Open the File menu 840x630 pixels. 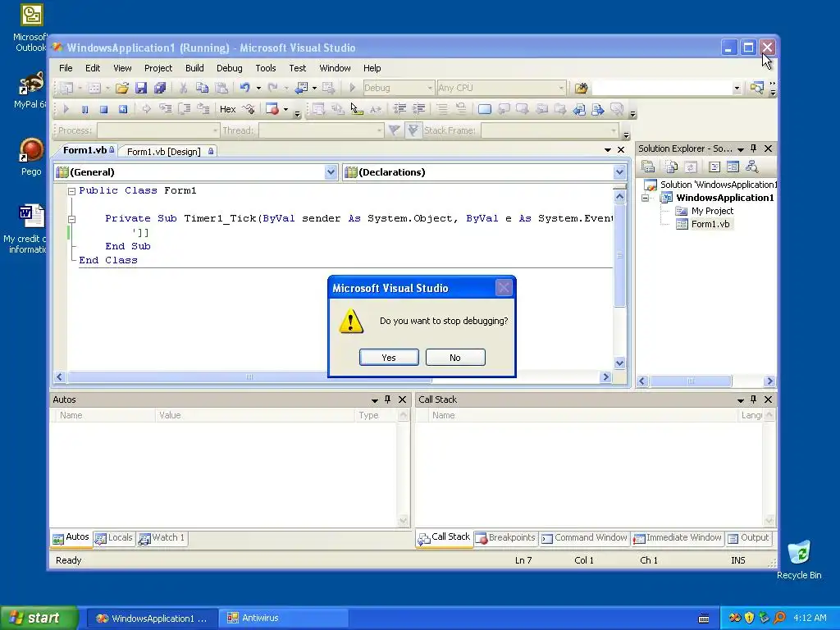(66, 68)
